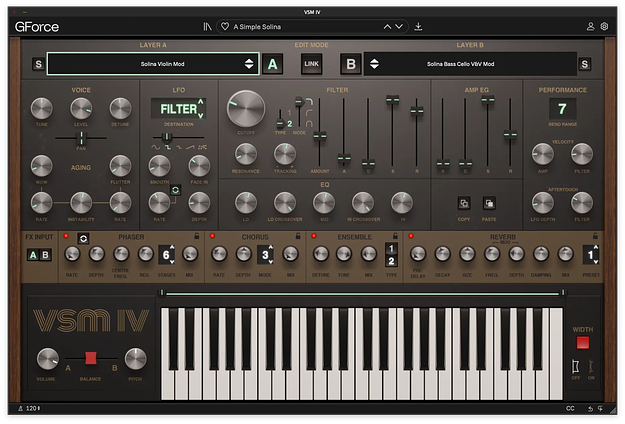Open the user account icon

(590, 26)
